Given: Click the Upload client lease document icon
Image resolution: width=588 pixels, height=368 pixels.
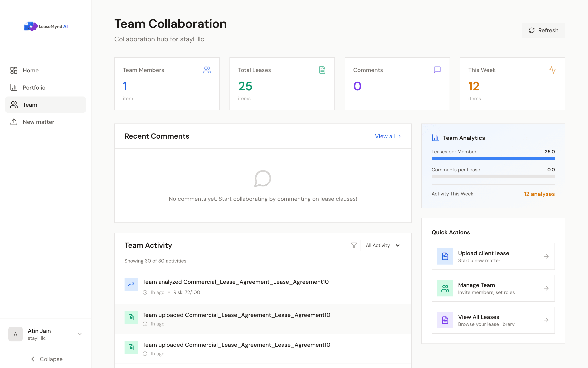Looking at the screenshot, I should tap(445, 256).
